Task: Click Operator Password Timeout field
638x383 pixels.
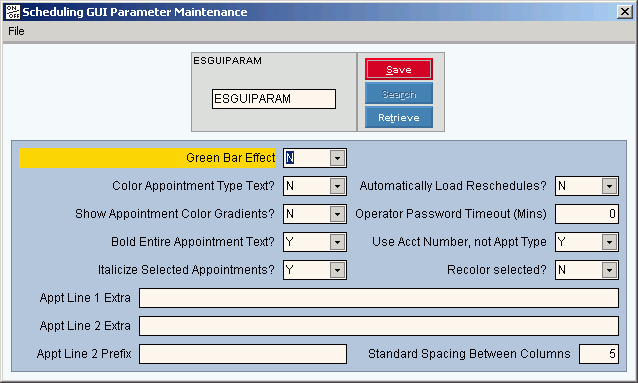Action: click(587, 214)
